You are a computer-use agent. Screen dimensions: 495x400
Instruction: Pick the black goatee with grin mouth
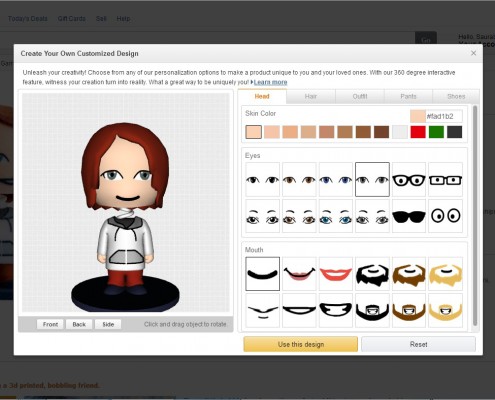pos(372,310)
